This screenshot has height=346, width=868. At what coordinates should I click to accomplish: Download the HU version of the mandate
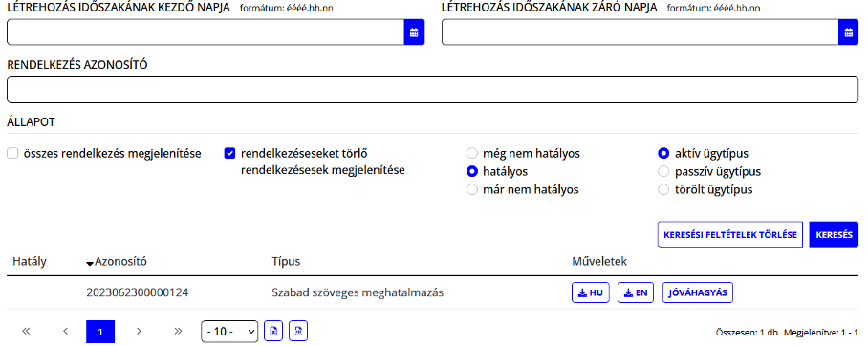591,292
